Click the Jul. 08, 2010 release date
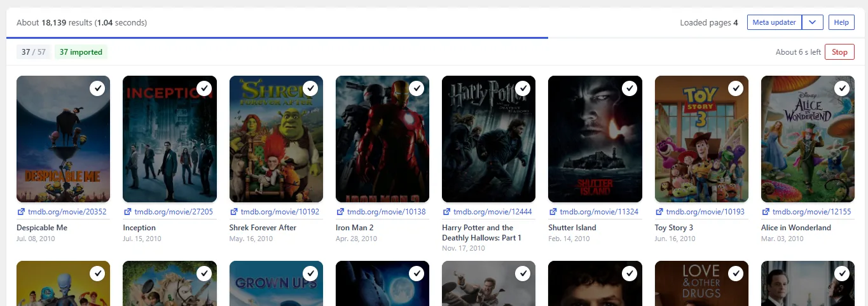The image size is (868, 306). [x=36, y=239]
